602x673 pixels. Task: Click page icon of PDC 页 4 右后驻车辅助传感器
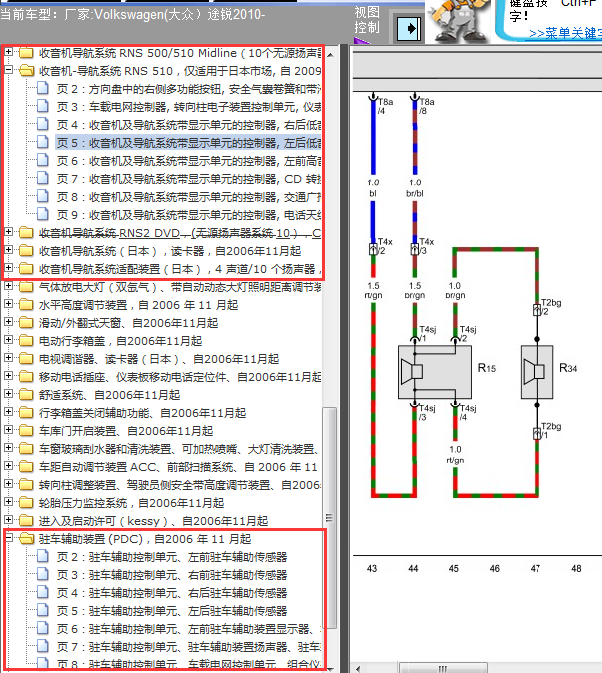click(x=42, y=592)
